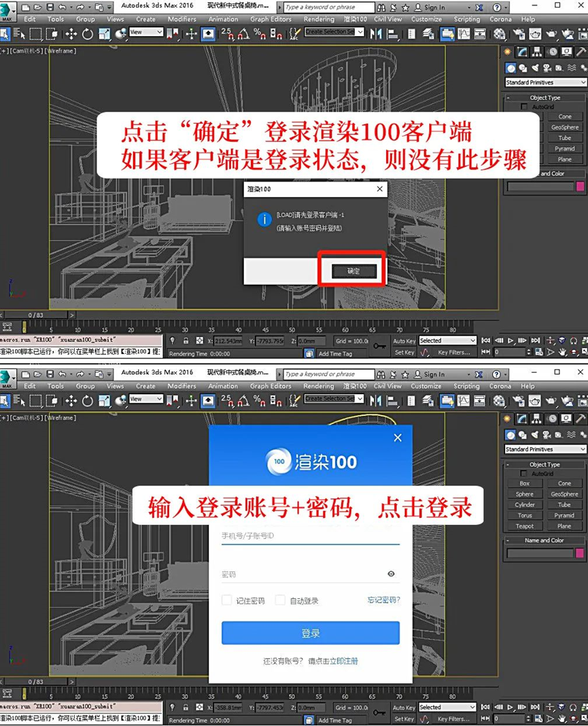Open Standard Primitives dropdown in login-form window
Screen dimensions: 588x726
click(x=545, y=449)
